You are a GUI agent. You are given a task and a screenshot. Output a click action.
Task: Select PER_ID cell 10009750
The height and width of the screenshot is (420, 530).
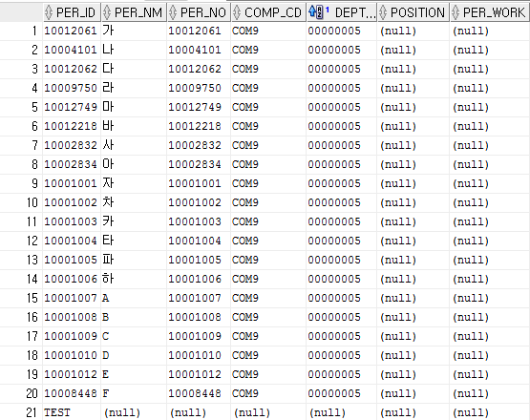71,88
